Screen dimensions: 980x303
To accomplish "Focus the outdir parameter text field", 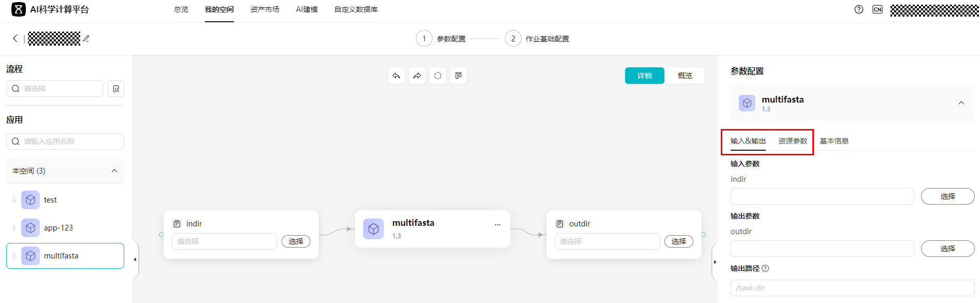I will [x=823, y=249].
